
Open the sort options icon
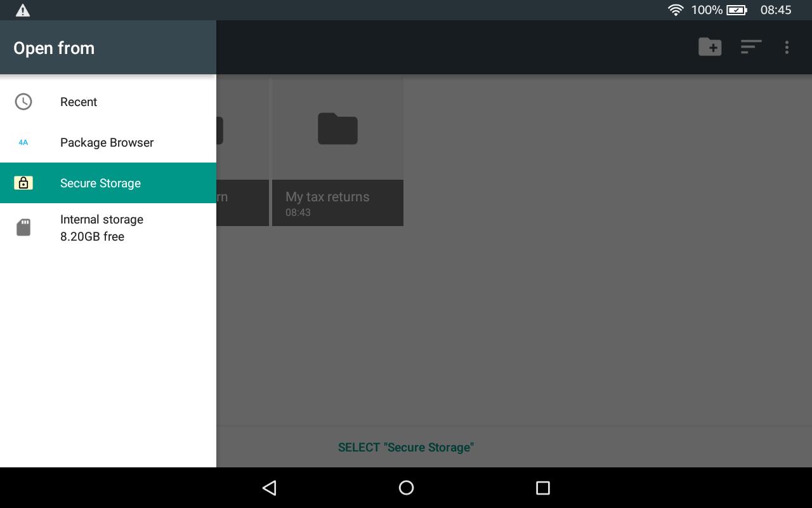click(751, 47)
